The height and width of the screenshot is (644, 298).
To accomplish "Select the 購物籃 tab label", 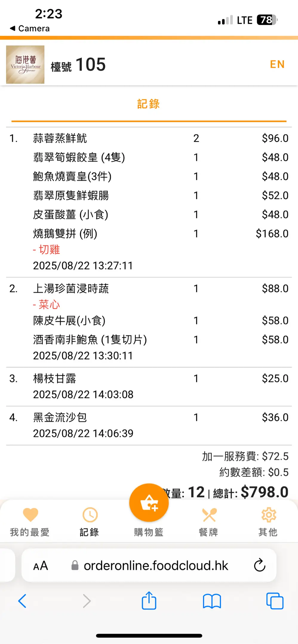I will pos(149,532).
